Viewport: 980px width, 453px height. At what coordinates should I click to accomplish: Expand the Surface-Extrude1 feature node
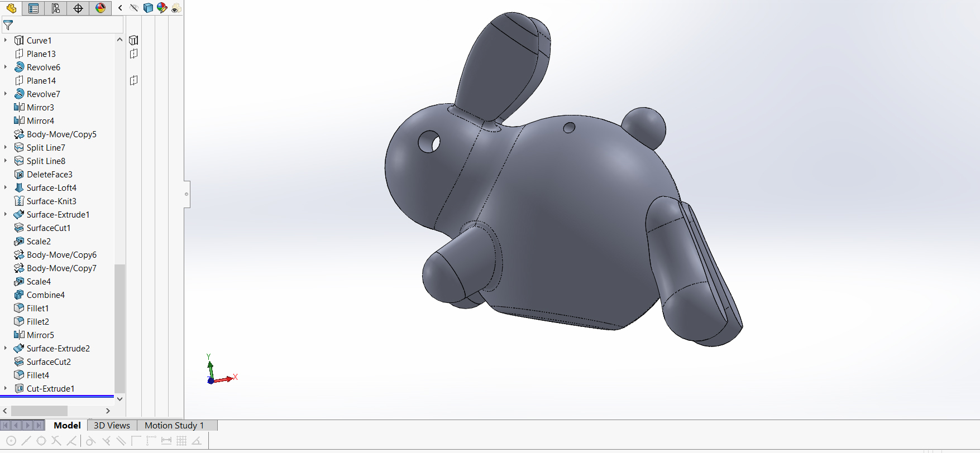(x=6, y=214)
